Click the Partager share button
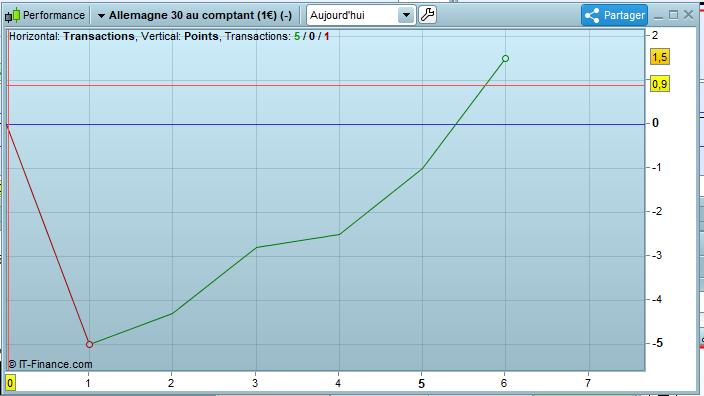 614,15
